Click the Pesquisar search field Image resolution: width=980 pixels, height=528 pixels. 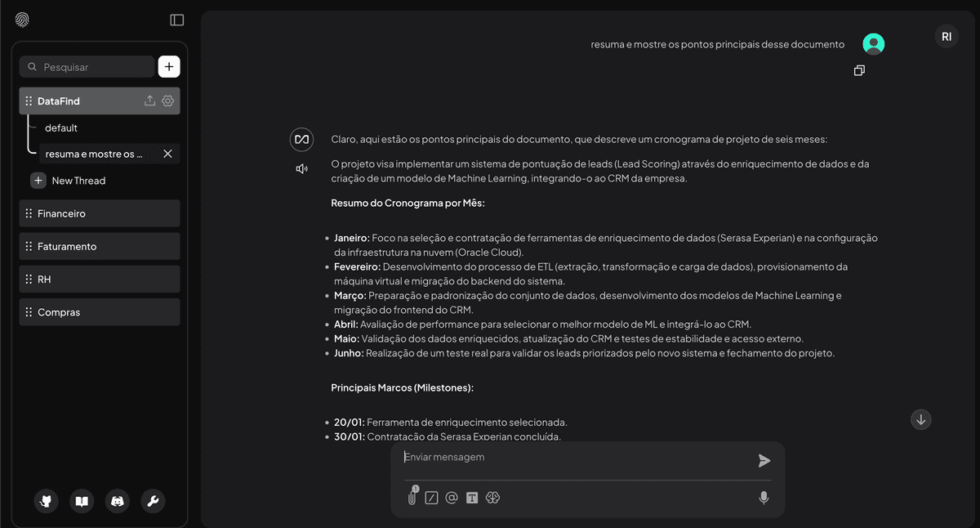[86, 66]
